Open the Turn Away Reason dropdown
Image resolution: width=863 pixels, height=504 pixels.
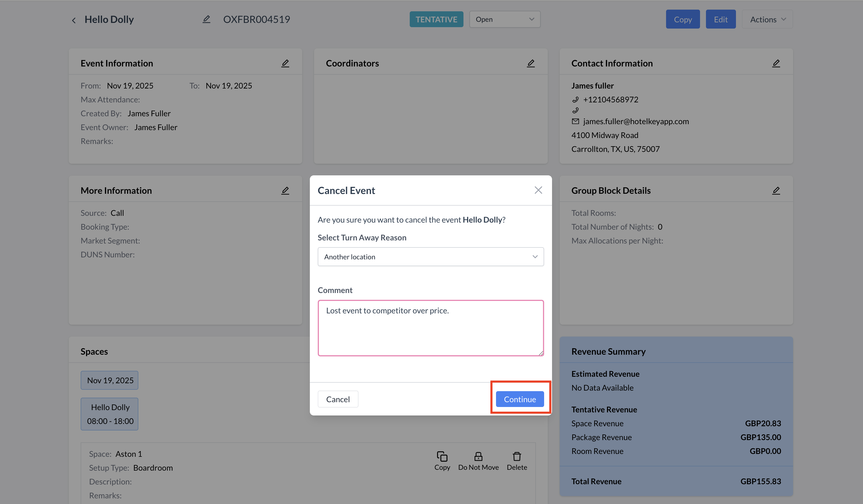coord(430,257)
